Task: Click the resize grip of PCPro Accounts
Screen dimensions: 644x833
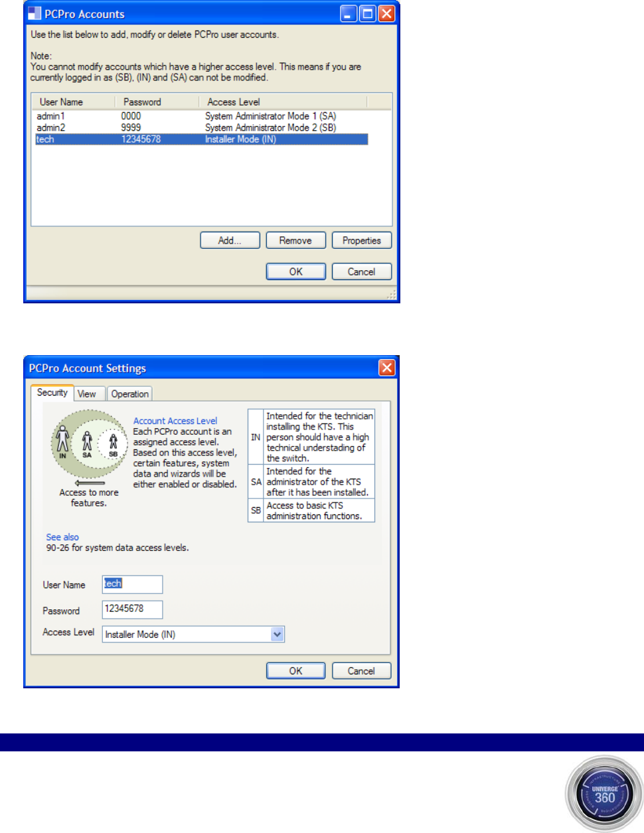Action: 392,294
